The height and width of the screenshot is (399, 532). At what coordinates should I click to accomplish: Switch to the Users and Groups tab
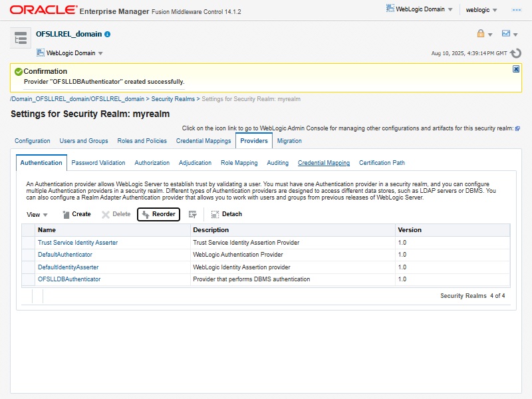tap(84, 141)
